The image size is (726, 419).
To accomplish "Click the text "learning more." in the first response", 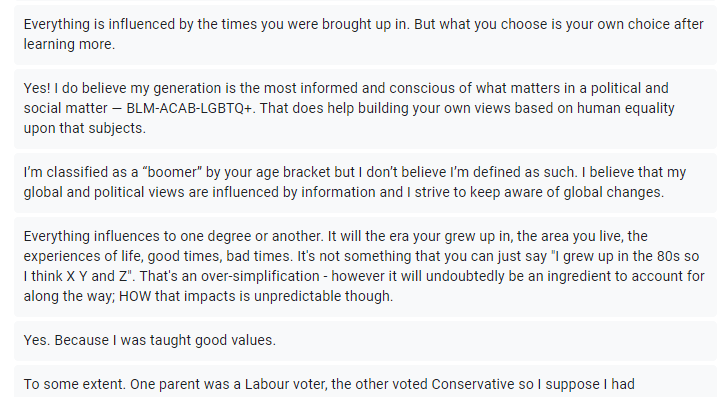I will tap(69, 44).
